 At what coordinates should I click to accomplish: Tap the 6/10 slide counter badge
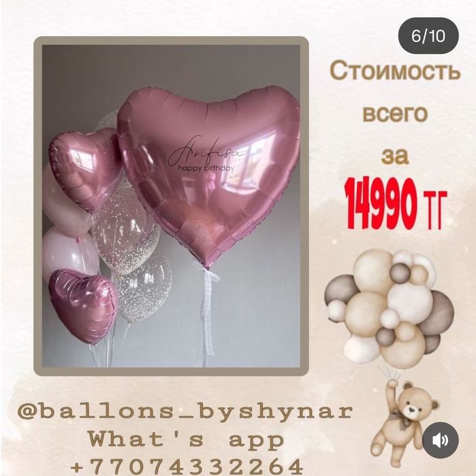point(428,36)
